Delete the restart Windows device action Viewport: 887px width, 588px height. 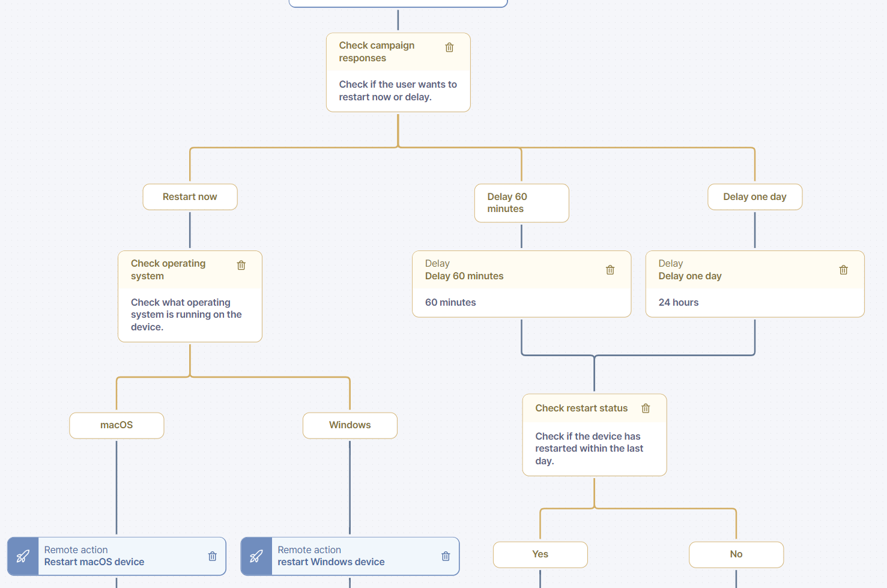pyautogui.click(x=446, y=556)
